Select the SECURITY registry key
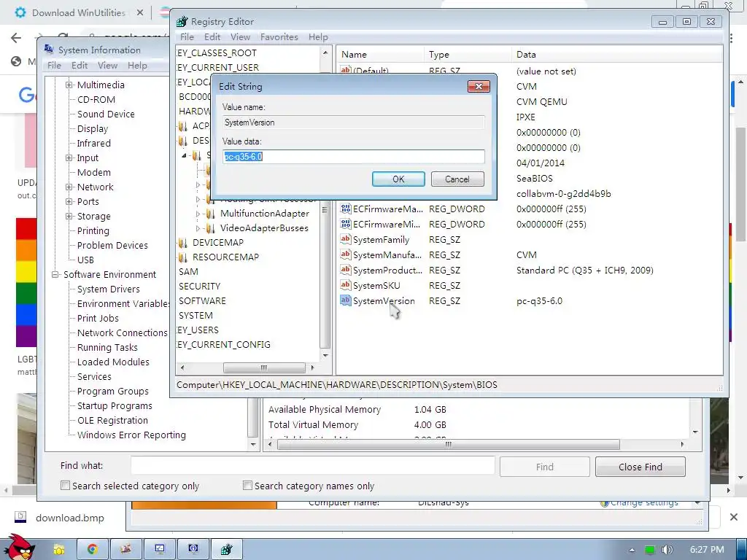Image resolution: width=747 pixels, height=560 pixels. [199, 286]
